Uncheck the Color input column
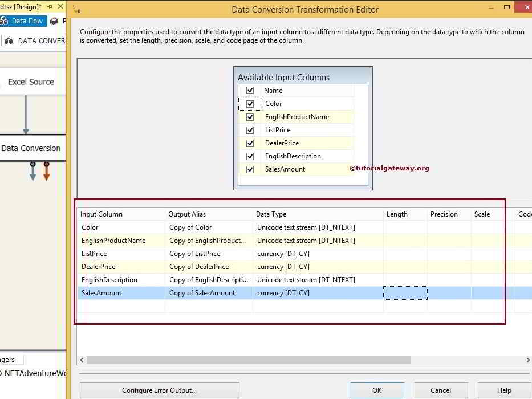532x399 pixels. 250,103
